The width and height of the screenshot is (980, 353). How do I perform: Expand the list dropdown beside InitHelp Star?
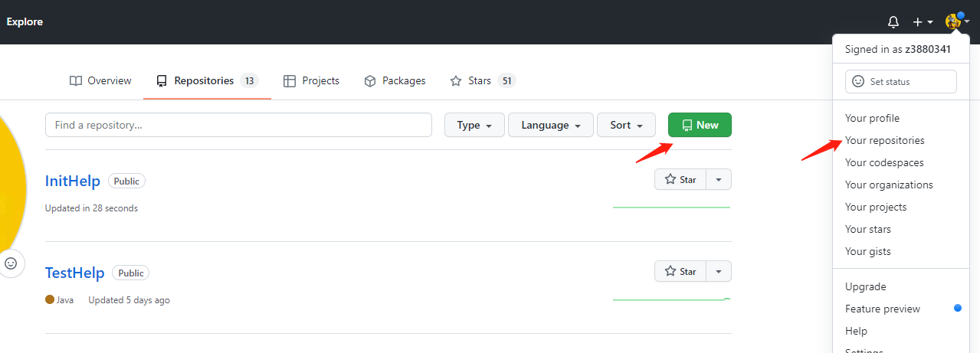click(x=719, y=179)
